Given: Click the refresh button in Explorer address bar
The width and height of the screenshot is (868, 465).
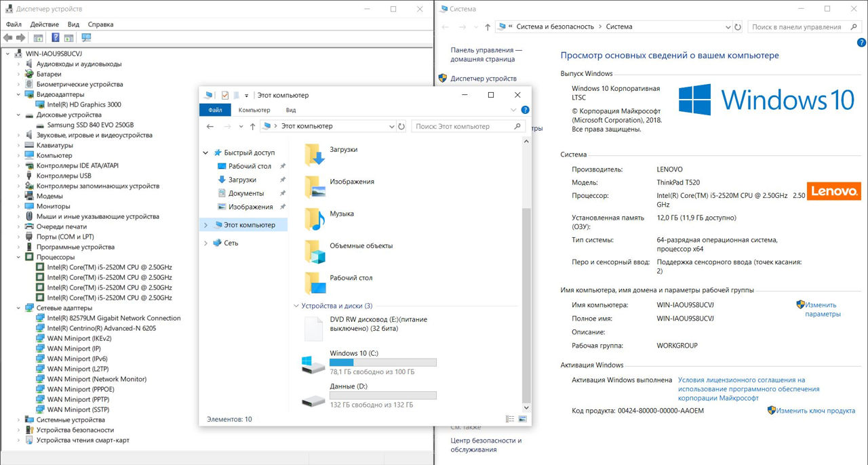Looking at the screenshot, I should coord(401,126).
